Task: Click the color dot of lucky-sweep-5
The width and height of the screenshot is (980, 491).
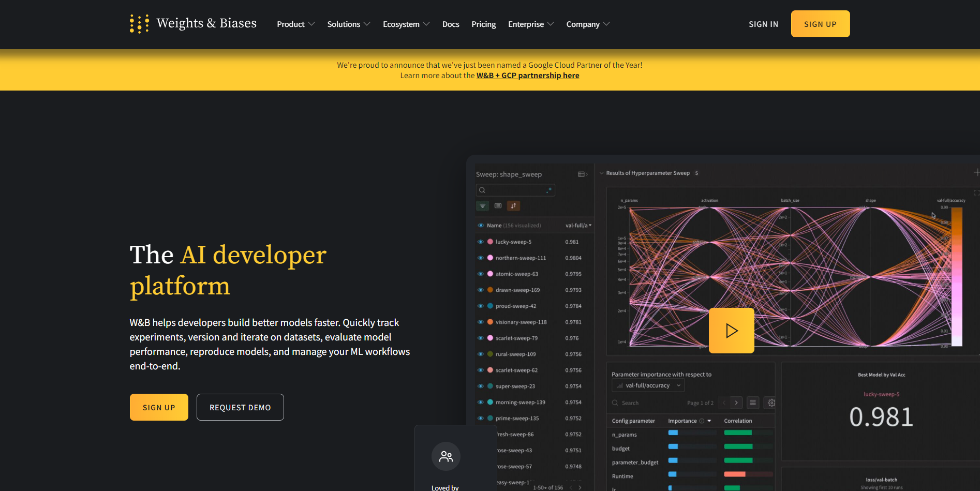Action: [490, 242]
